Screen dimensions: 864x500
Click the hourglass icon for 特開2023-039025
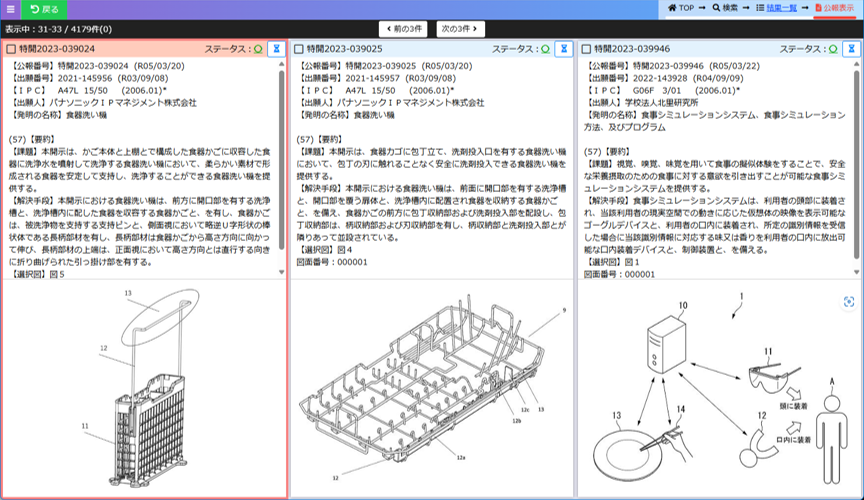pyautogui.click(x=564, y=49)
